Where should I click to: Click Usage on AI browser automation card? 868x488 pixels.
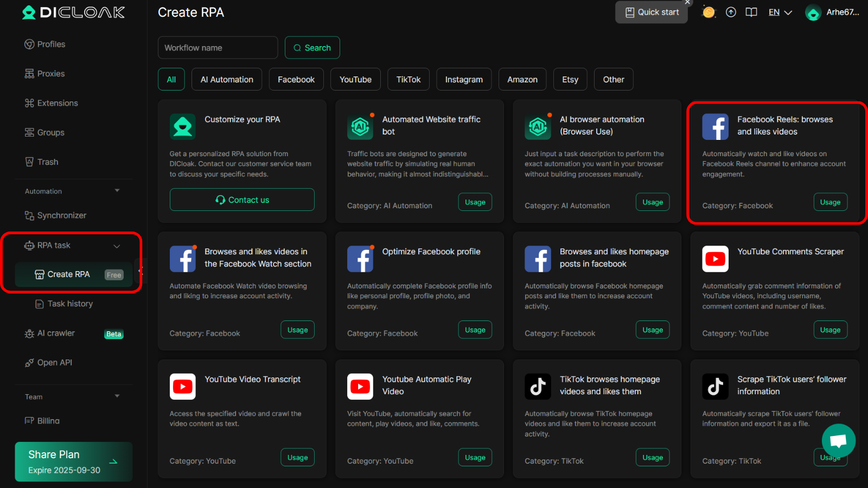click(x=653, y=202)
